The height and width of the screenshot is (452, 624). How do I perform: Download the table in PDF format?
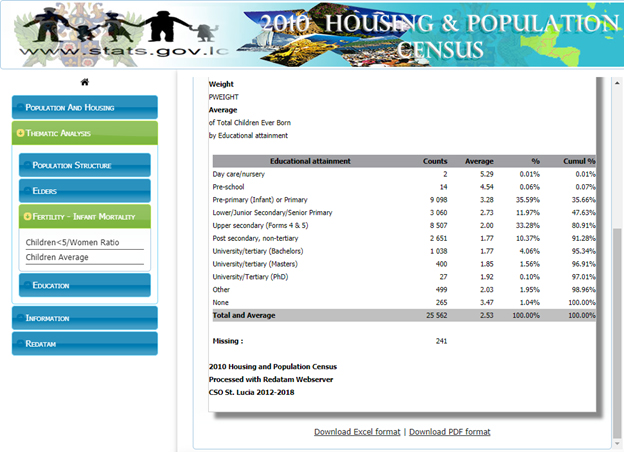(x=450, y=432)
